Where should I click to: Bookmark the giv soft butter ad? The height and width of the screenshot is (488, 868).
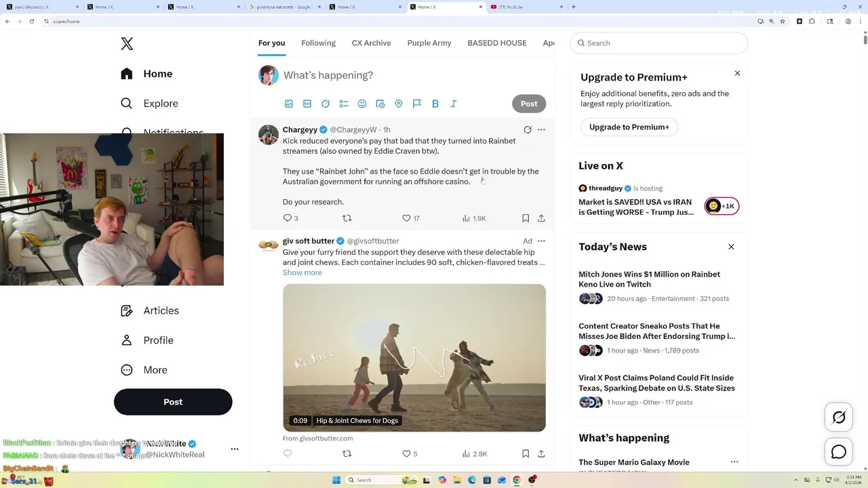526,453
